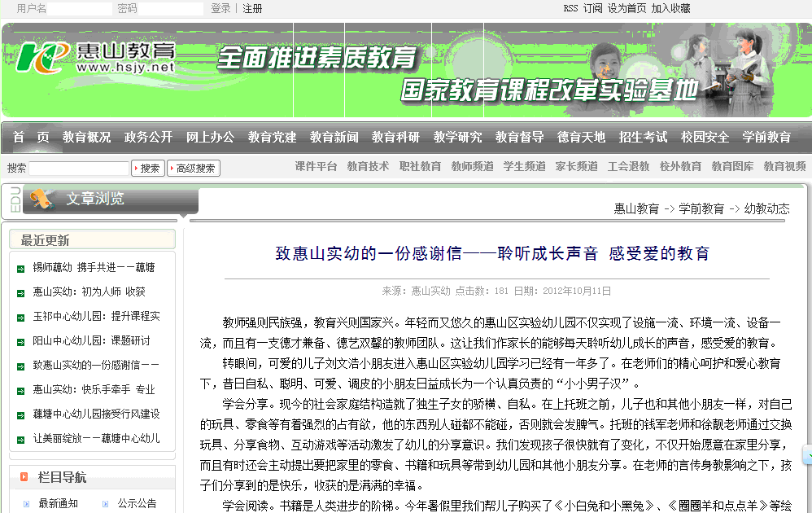812x513 pixels.
Task: Click green arrow icon beside 让美丽绽放 article
Action: 21,439
